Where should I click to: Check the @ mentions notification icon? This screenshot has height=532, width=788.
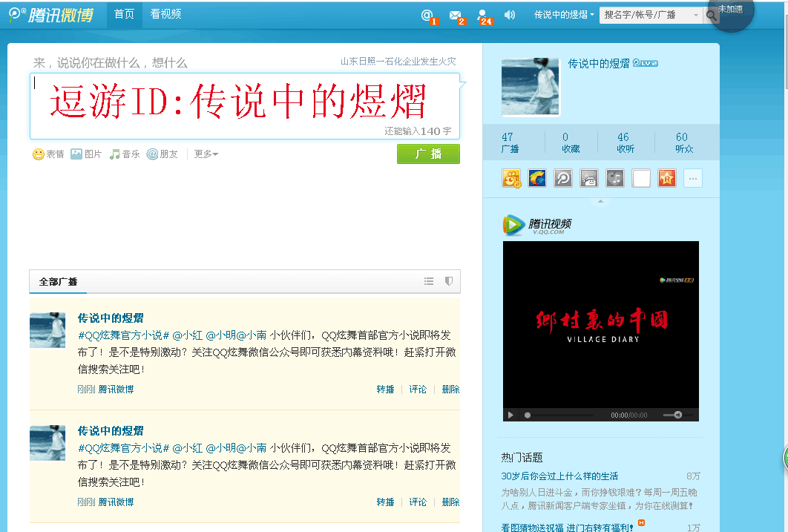(x=427, y=16)
